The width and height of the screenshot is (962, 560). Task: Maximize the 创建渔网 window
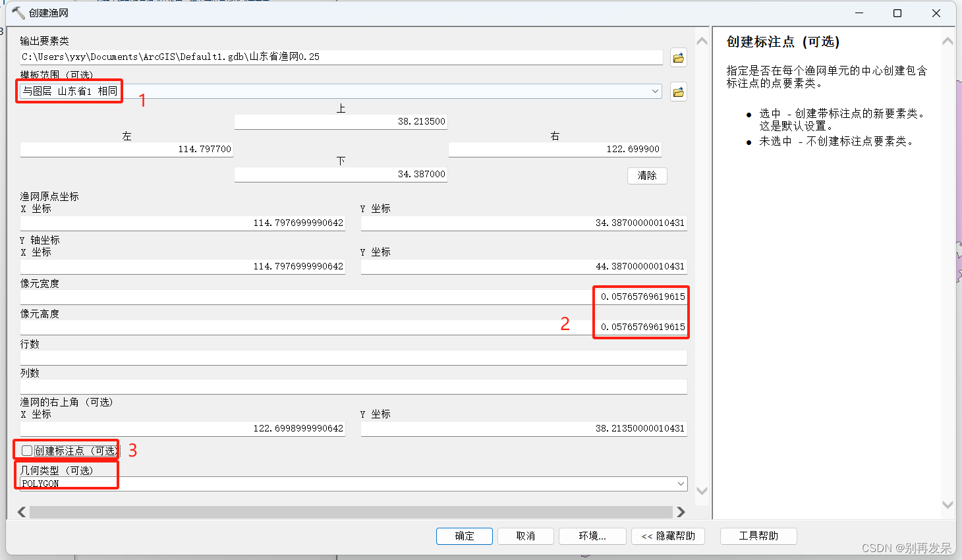tap(897, 13)
